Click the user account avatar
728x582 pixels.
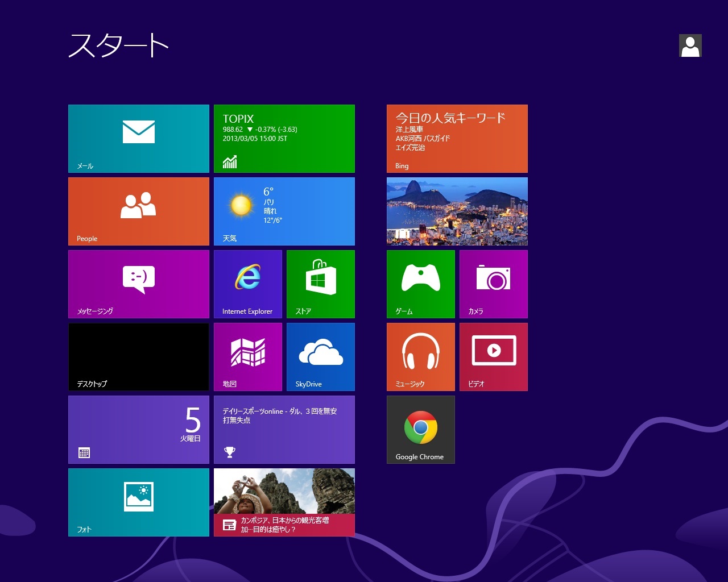pyautogui.click(x=690, y=45)
